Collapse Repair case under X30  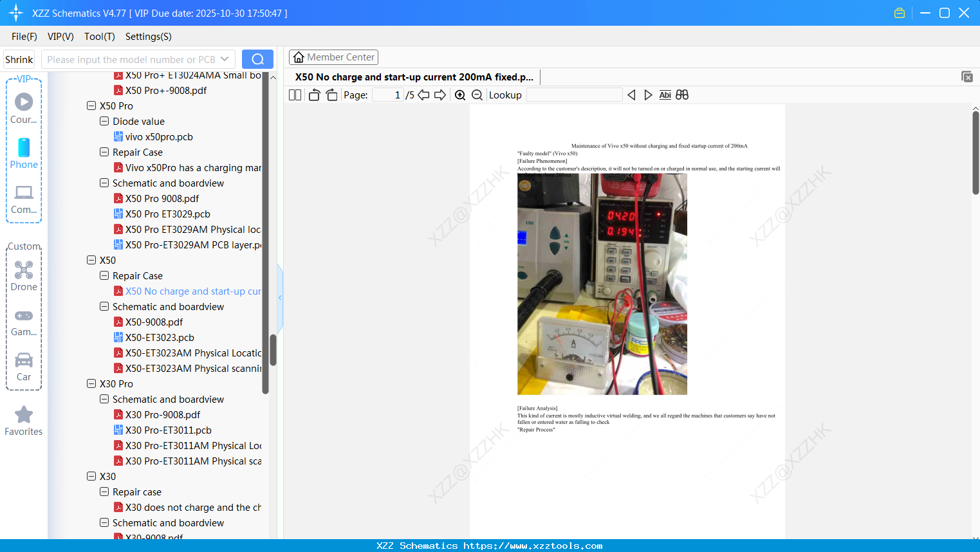(x=104, y=492)
